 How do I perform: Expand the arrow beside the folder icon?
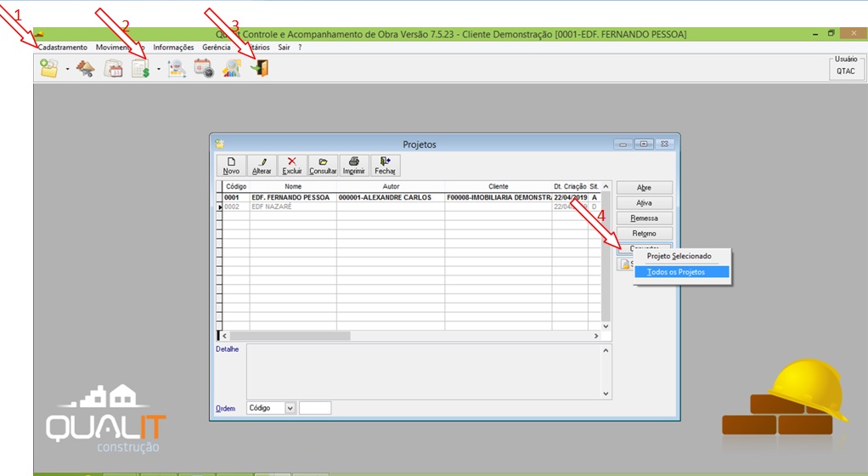click(68, 69)
